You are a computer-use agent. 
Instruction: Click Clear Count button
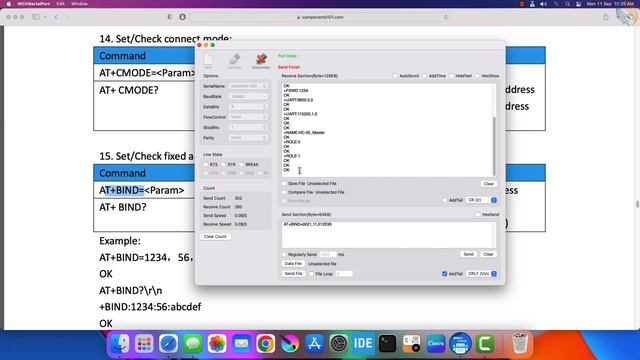click(x=215, y=237)
